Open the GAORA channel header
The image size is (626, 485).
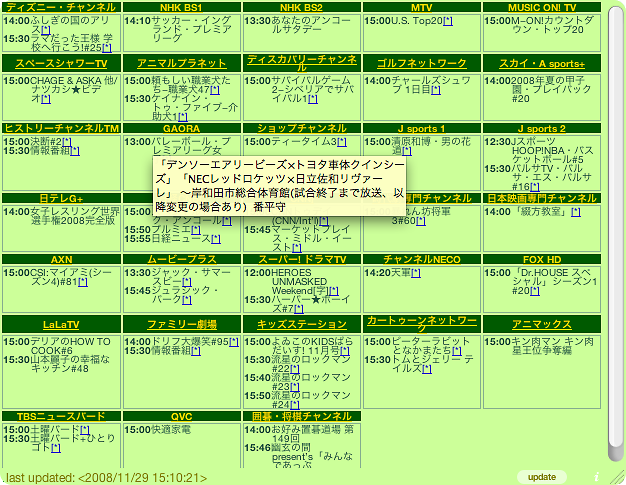[x=180, y=129]
